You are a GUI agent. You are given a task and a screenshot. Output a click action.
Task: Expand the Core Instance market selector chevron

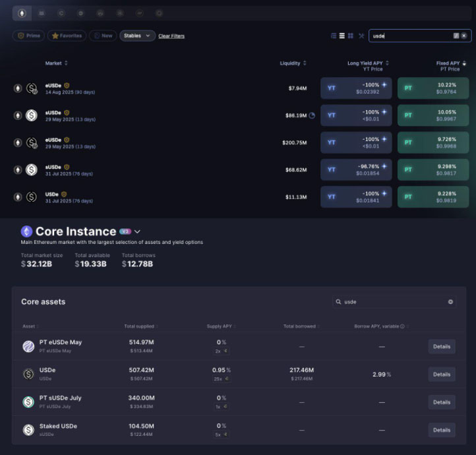[x=137, y=231]
